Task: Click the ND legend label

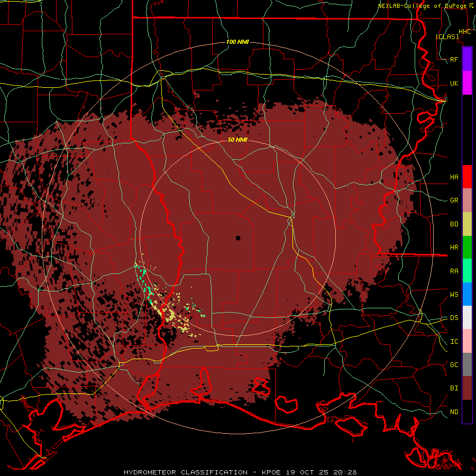Action: click(x=454, y=412)
